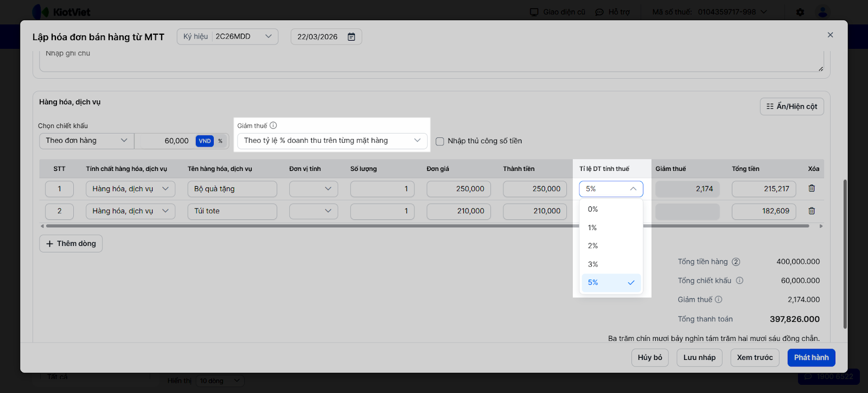
Task: Add a row with Thêm dòng
Action: click(x=71, y=244)
